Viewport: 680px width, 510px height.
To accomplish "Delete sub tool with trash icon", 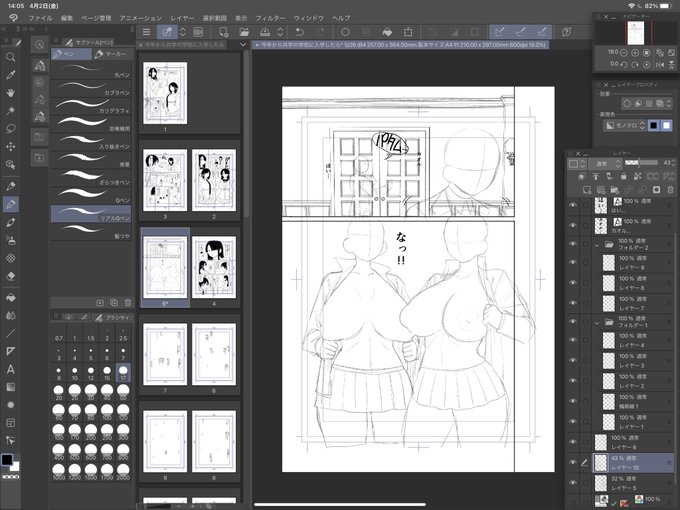I will point(128,303).
